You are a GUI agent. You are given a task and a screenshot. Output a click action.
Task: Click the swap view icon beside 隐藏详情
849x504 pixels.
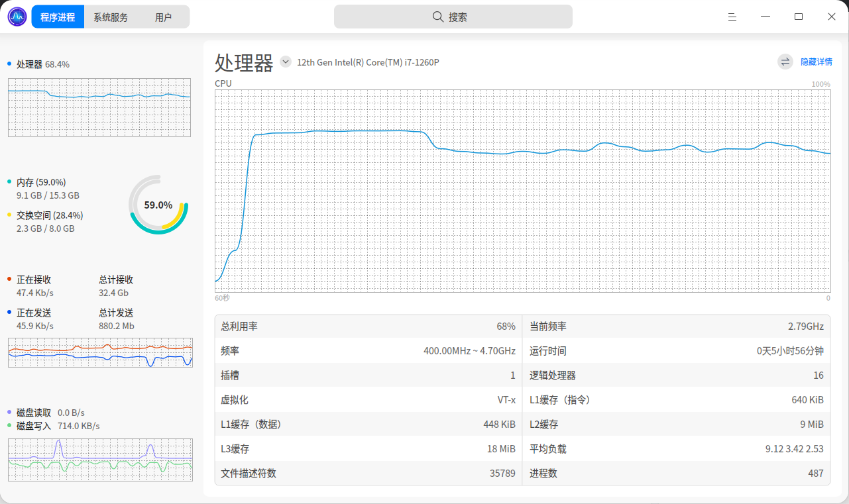click(785, 62)
